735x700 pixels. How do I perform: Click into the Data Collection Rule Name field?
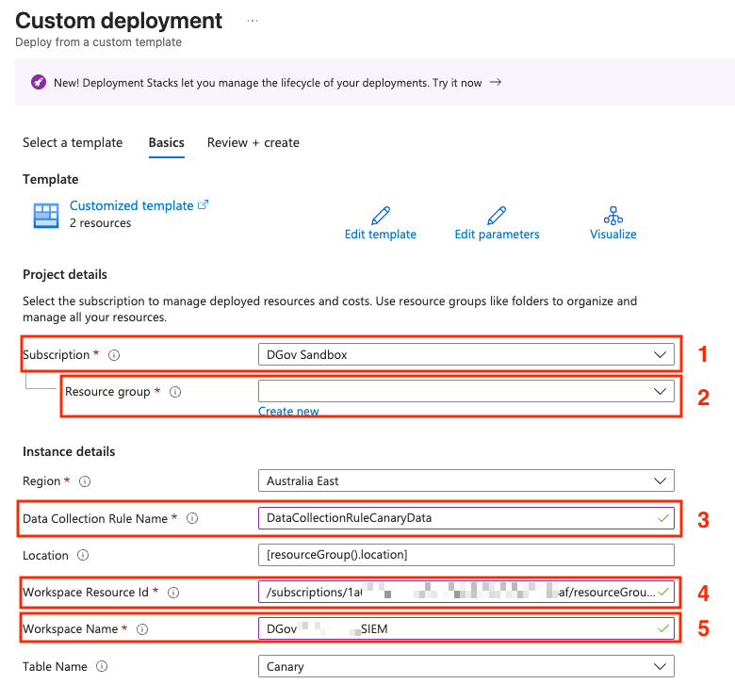[465, 518]
